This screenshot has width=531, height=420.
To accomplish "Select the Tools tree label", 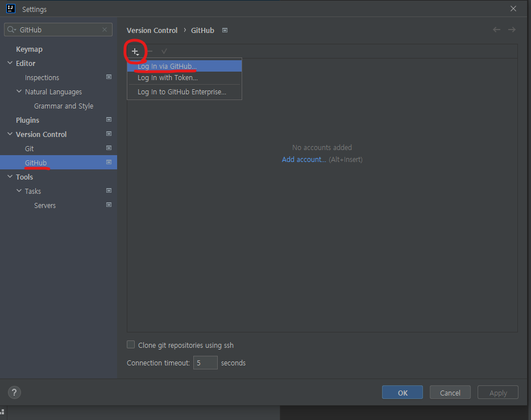I will point(24,177).
